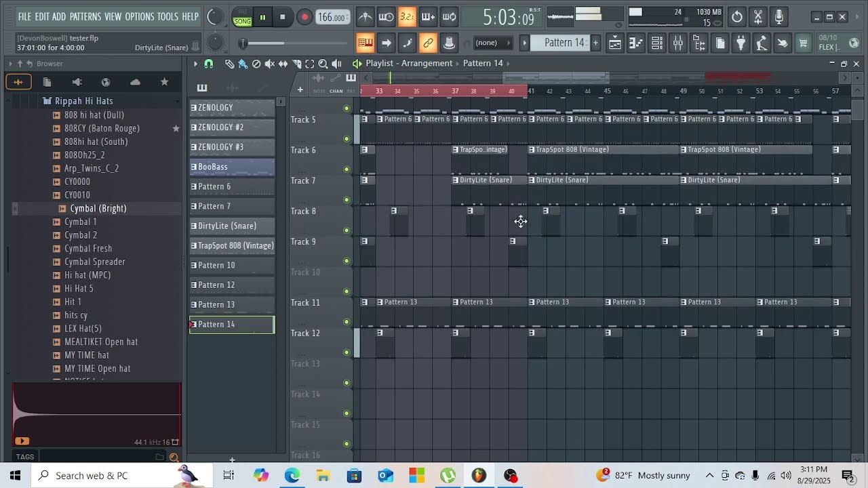Select the Zoom magnifier tool in Playlist
The height and width of the screenshot is (488, 868).
tap(323, 64)
